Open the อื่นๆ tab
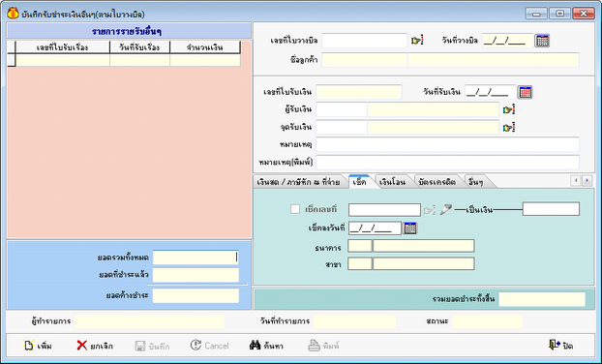 coord(476,182)
